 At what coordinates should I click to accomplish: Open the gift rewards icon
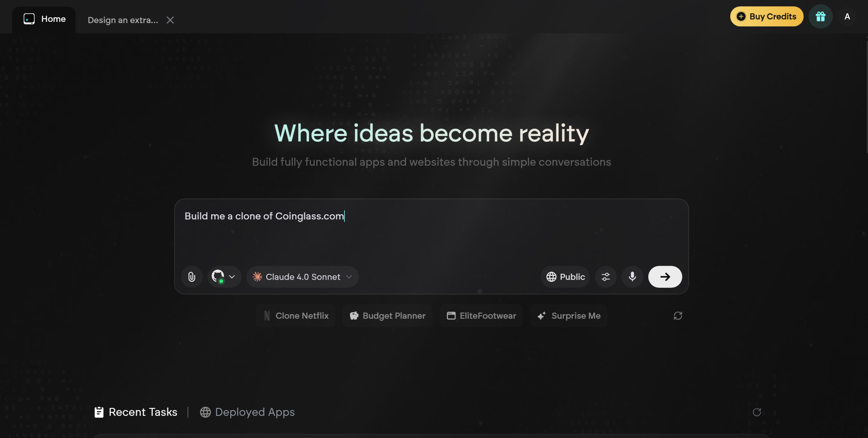pyautogui.click(x=820, y=16)
